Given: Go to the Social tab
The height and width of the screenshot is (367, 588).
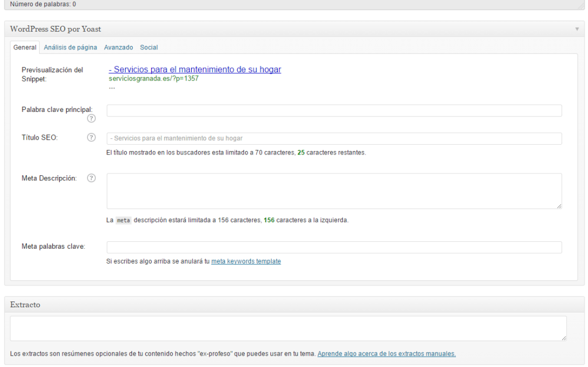Looking at the screenshot, I should click(x=149, y=48).
